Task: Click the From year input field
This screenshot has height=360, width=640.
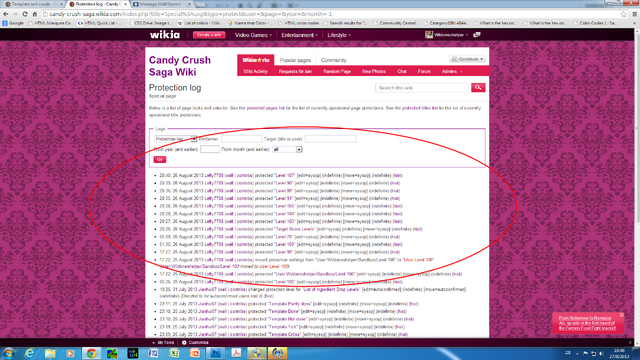Action: (210, 149)
